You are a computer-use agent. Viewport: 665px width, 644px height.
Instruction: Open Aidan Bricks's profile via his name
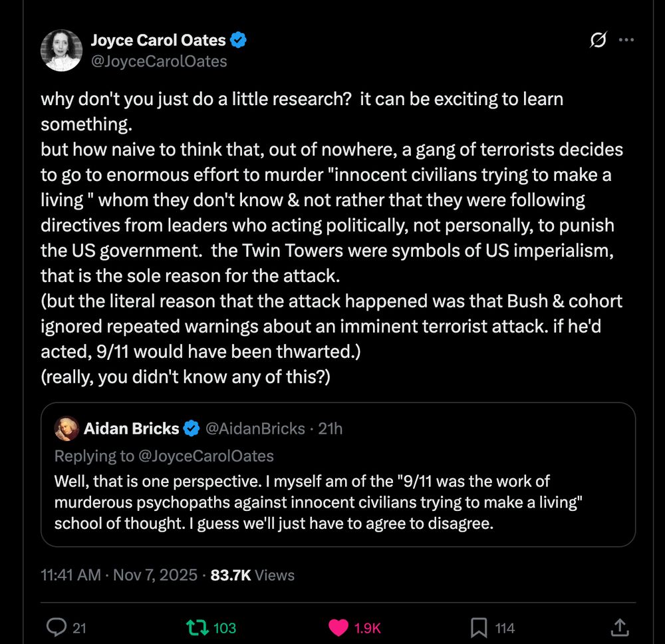coord(131,428)
